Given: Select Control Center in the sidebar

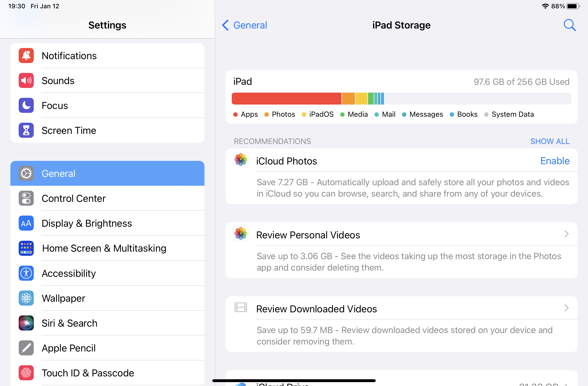Looking at the screenshot, I should pos(107,198).
